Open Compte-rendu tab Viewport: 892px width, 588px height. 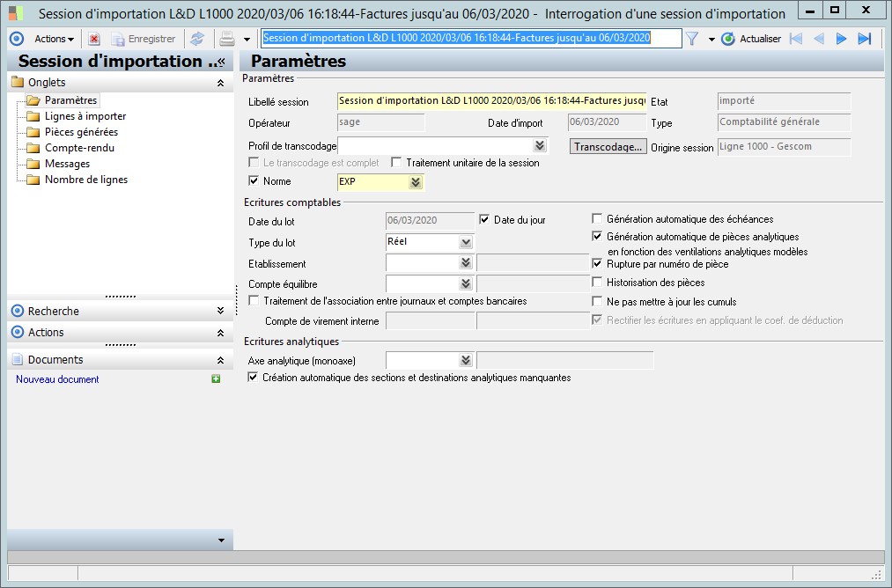click(x=79, y=148)
